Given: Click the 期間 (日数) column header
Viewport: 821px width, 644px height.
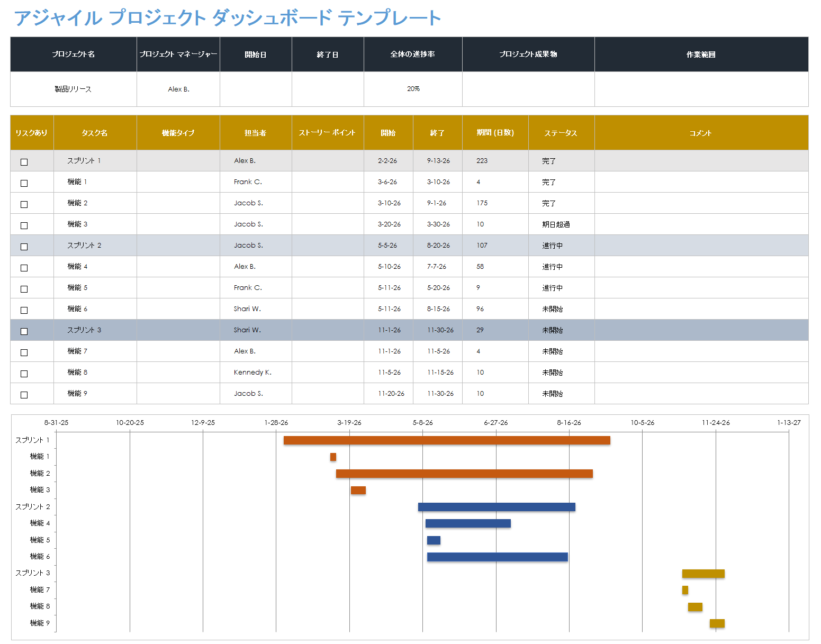Looking at the screenshot, I should click(x=495, y=133).
